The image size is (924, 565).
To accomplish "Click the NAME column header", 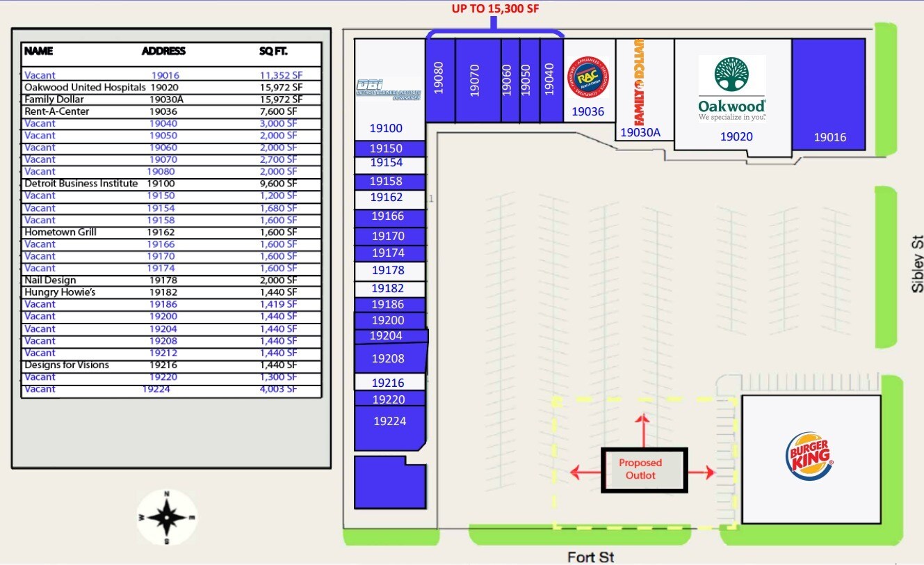I will pyautogui.click(x=38, y=51).
